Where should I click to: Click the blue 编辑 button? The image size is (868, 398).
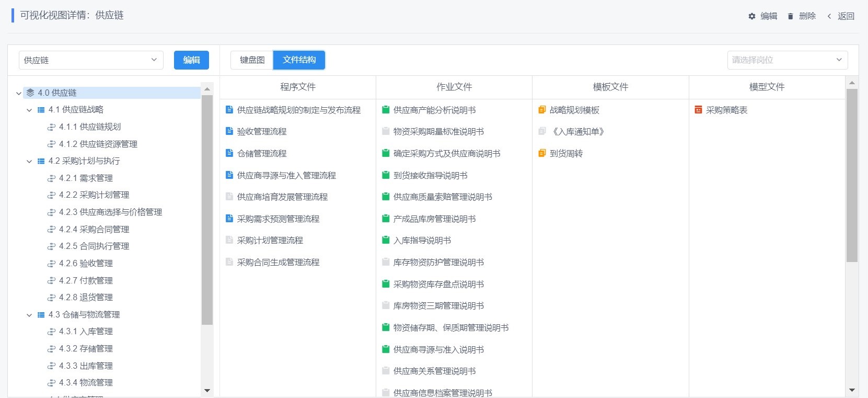coord(191,60)
